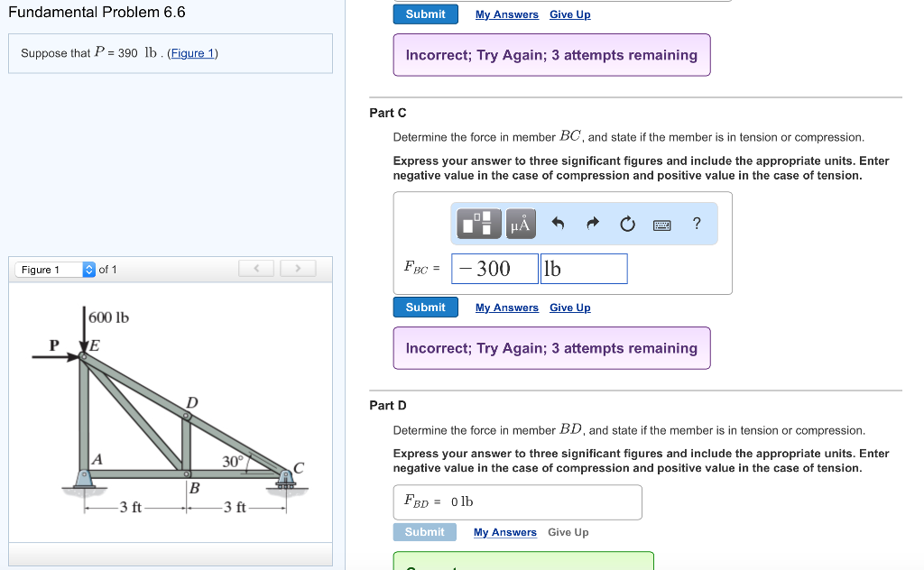
Task: Click the µÅ units insertion icon
Action: pyautogui.click(x=521, y=224)
